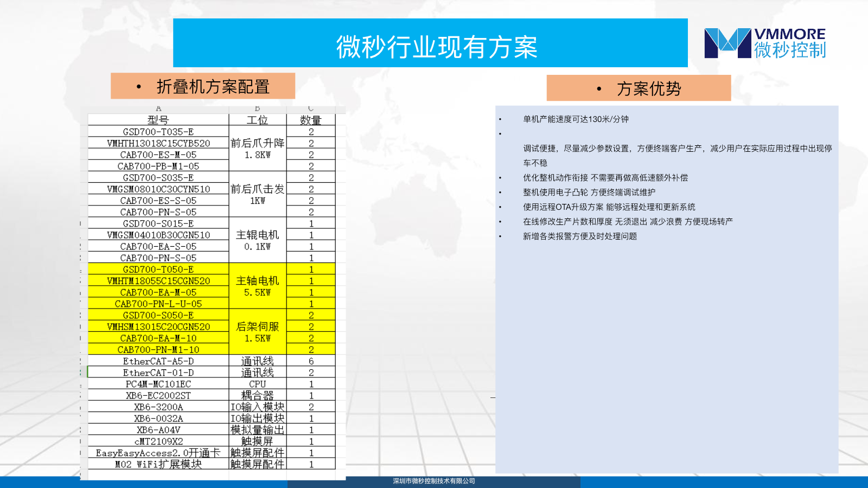Click cell VMGSM04010B30CGN510

[158, 235]
